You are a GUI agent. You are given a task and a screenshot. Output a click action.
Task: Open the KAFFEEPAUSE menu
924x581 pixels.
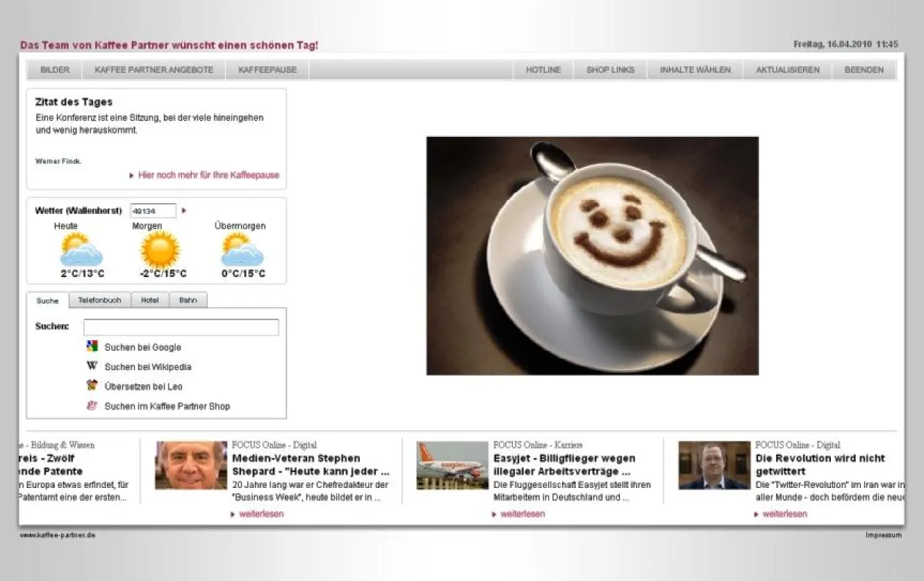(x=266, y=68)
